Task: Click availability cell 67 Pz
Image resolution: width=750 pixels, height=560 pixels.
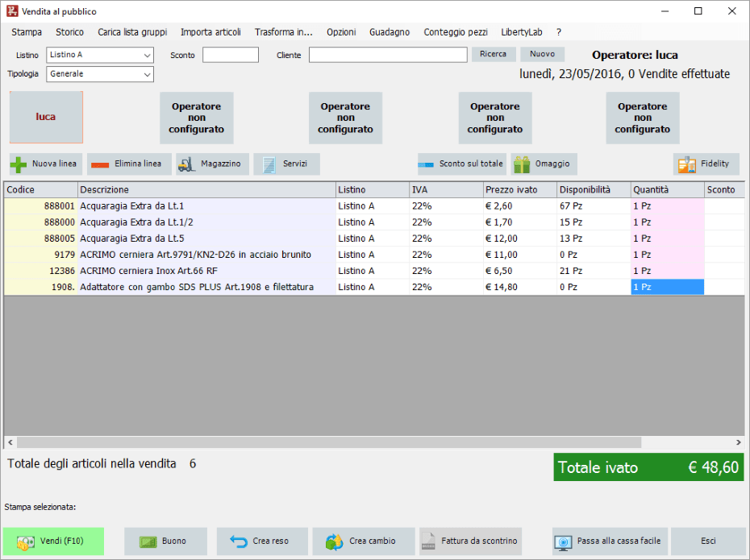Action: 594,206
